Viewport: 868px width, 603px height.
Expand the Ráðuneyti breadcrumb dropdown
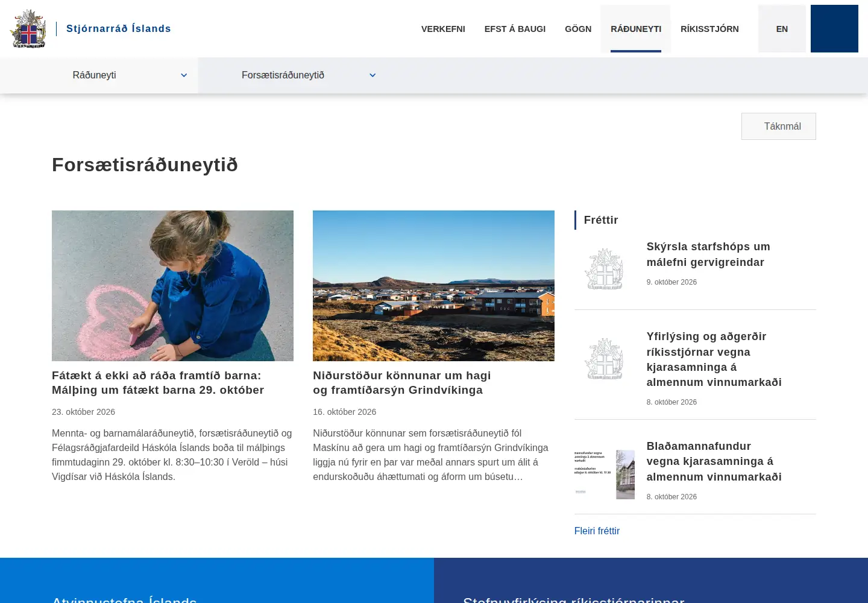[x=99, y=75]
